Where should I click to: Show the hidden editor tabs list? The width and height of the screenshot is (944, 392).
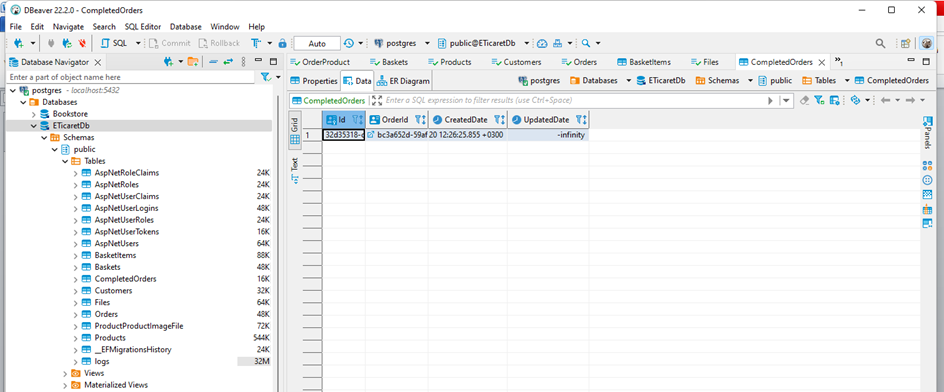point(838,62)
